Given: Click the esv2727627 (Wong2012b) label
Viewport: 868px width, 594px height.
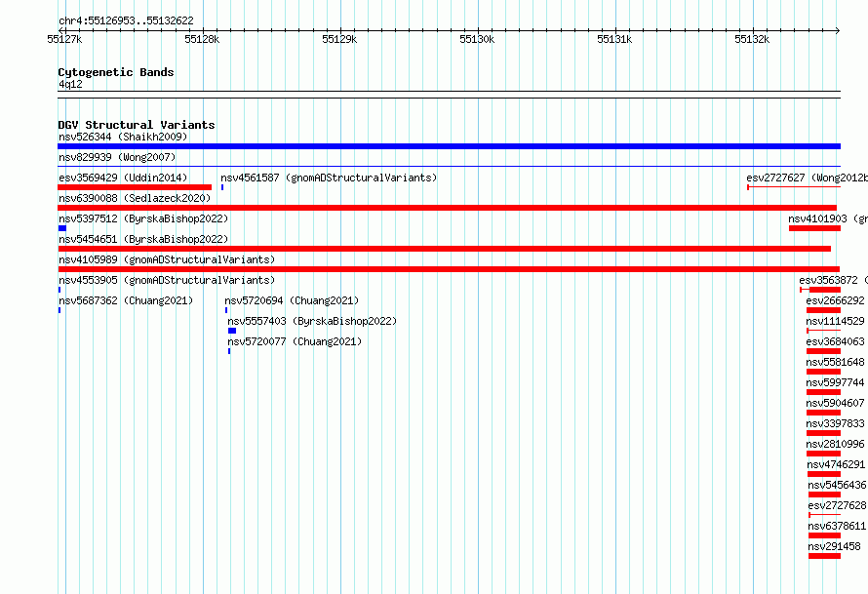Looking at the screenshot, I should coord(808,178).
